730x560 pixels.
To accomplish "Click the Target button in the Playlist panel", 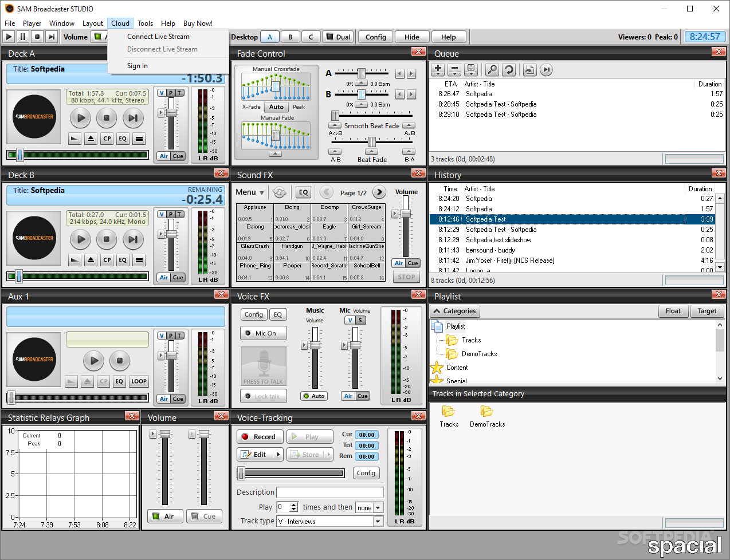I will click(707, 311).
